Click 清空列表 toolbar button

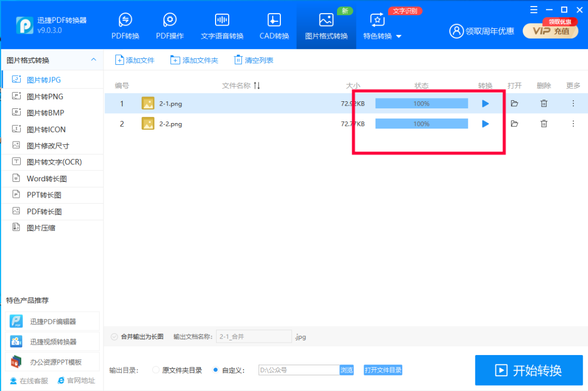tap(254, 60)
